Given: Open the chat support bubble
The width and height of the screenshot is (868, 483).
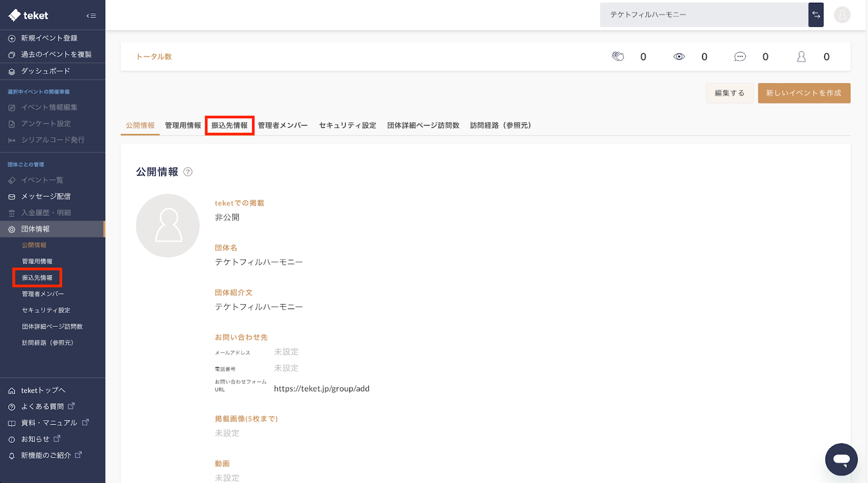Looking at the screenshot, I should [x=841, y=460].
